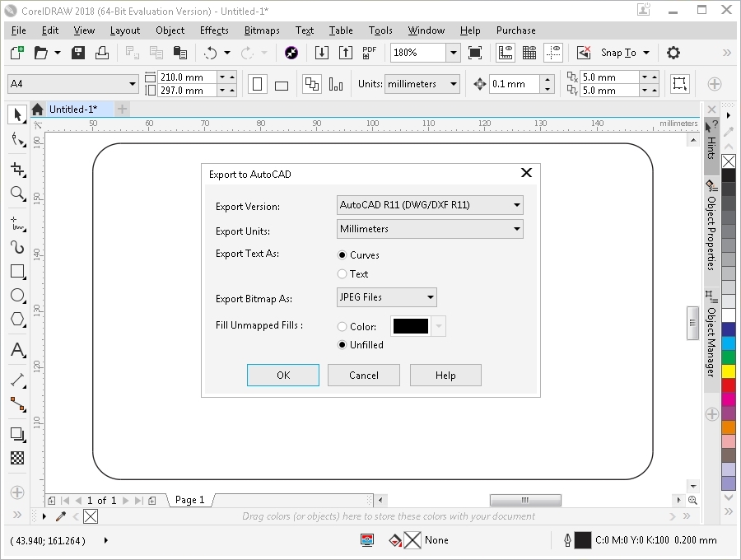
Task: Click the Full-screen preview icon
Action: [x=475, y=53]
